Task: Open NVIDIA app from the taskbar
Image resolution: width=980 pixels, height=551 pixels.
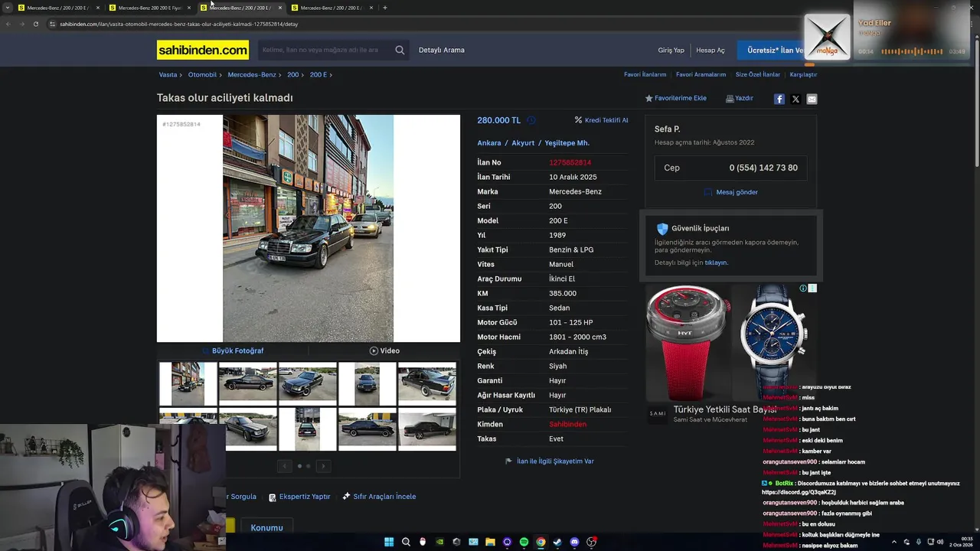Action: (x=439, y=542)
